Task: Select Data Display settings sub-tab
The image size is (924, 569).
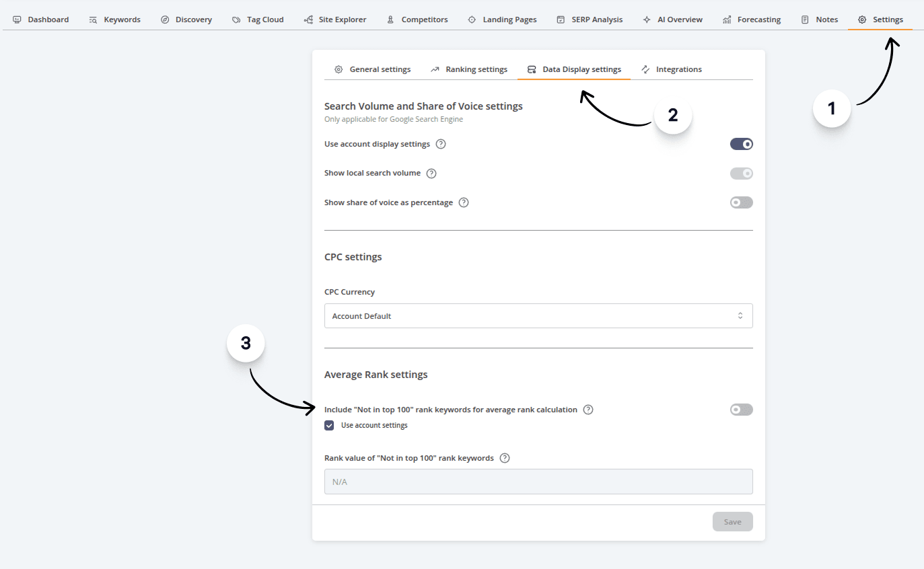Action: (574, 69)
